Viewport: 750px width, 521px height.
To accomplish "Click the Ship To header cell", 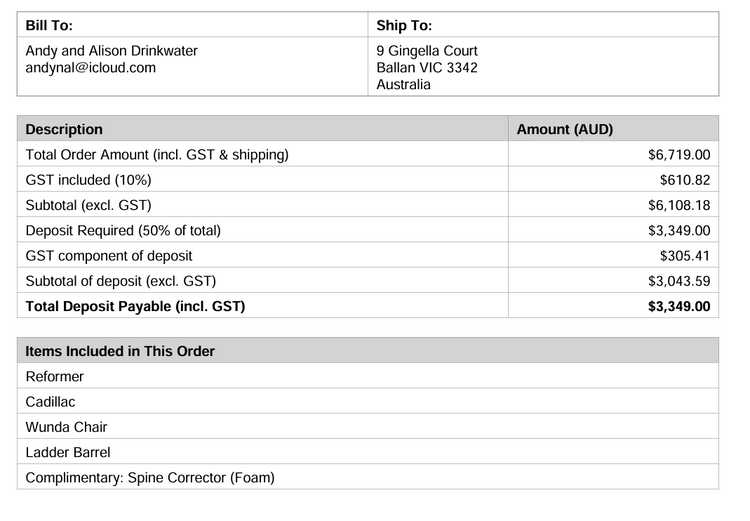I will 404,25.
